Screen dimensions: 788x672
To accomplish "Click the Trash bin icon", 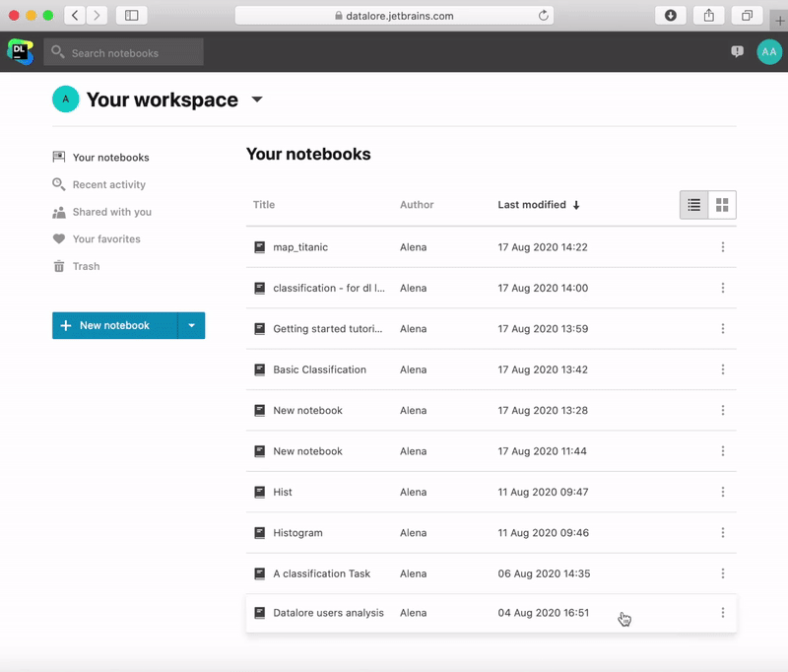I will (x=59, y=266).
